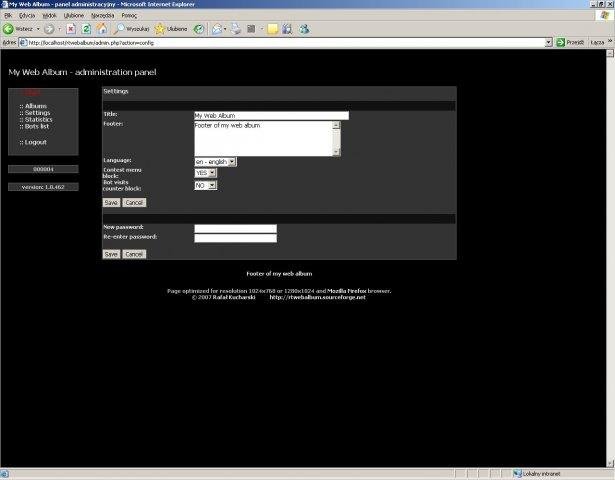This screenshot has width=615, height=480.
Task: Open the Back button history dropdown arrow
Action: tap(38, 29)
